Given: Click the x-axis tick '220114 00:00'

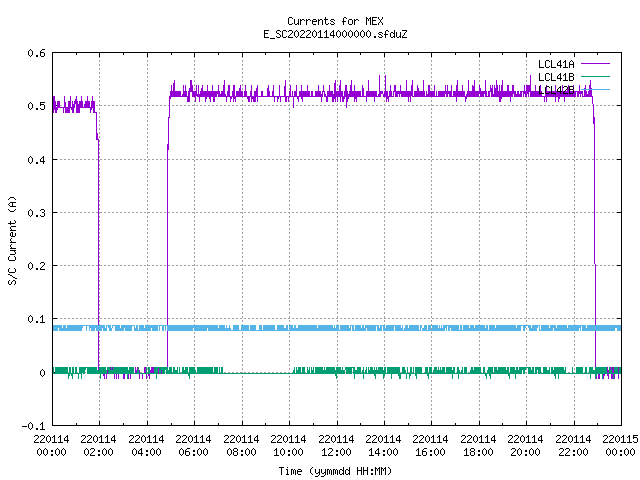Looking at the screenshot, I should (x=51, y=446).
